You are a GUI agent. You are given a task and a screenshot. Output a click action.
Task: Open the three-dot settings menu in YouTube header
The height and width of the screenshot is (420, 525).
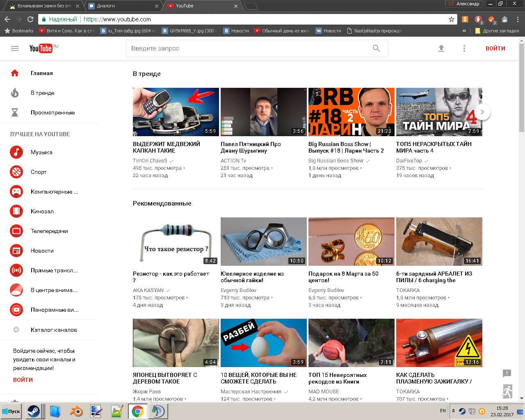point(464,48)
